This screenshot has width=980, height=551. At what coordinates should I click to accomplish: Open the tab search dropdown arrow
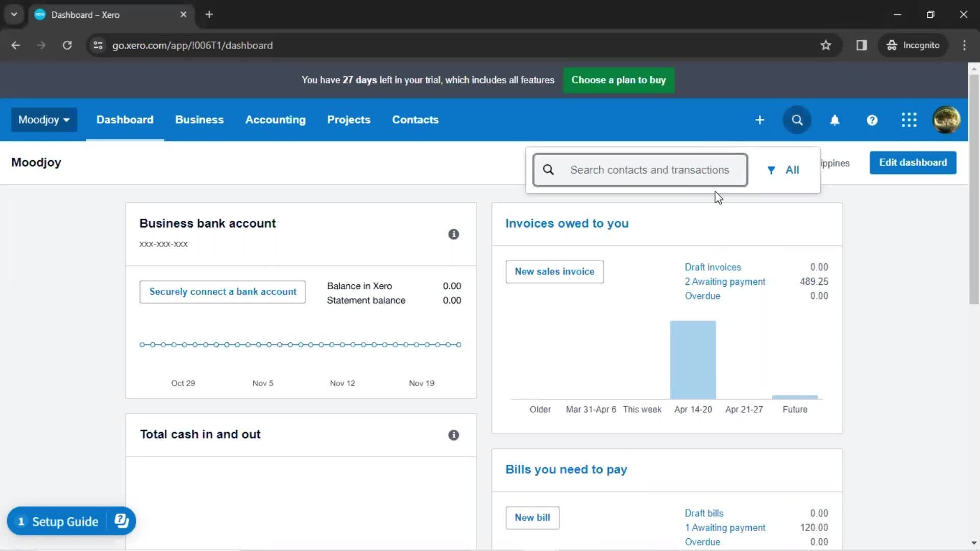coord(14,15)
